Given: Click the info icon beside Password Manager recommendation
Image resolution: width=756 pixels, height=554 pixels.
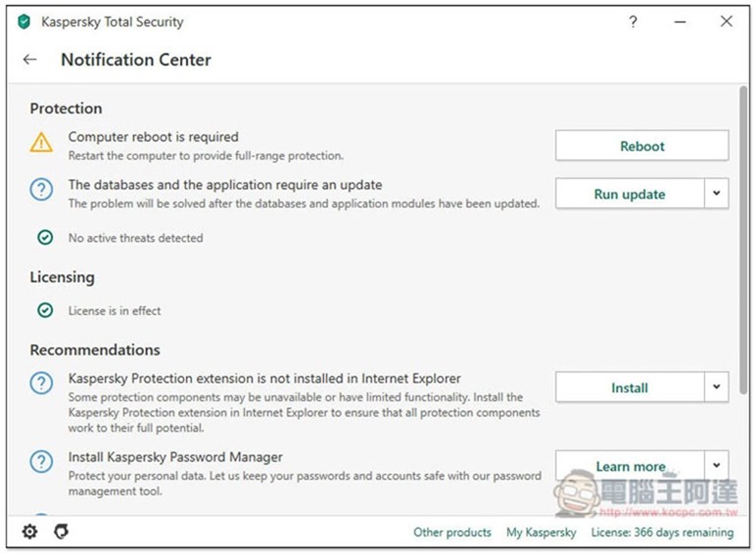Looking at the screenshot, I should 41,462.
